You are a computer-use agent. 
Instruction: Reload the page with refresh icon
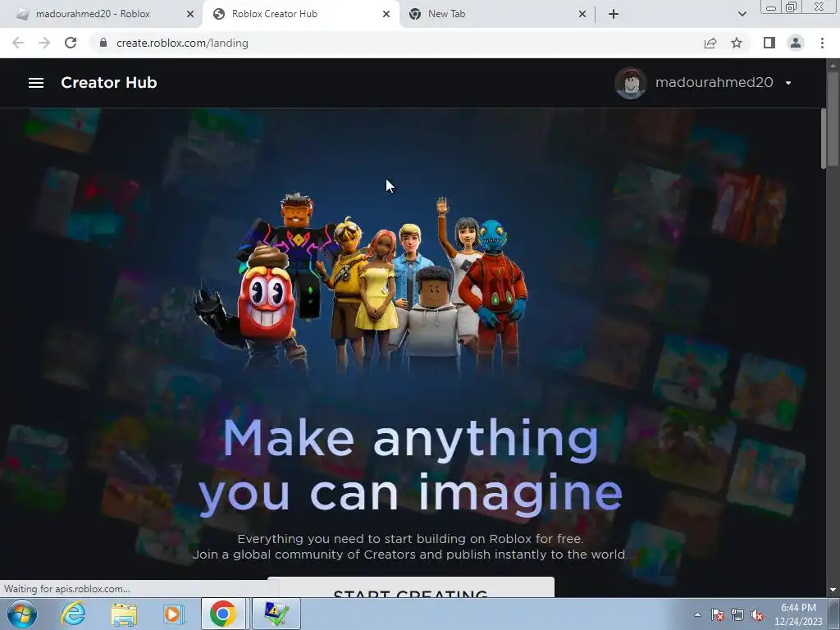pos(71,43)
